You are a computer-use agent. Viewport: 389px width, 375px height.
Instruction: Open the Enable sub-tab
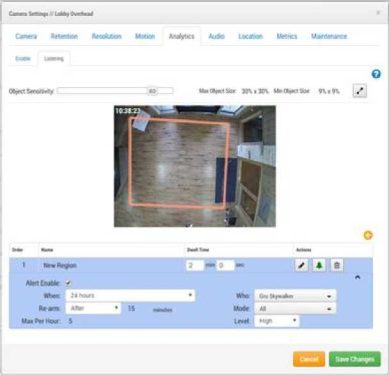23,59
